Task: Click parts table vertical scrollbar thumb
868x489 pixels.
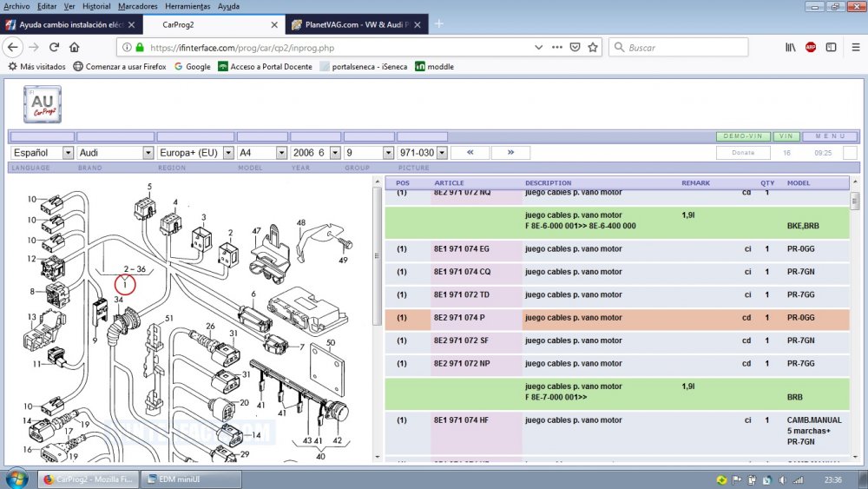Action: 855,201
